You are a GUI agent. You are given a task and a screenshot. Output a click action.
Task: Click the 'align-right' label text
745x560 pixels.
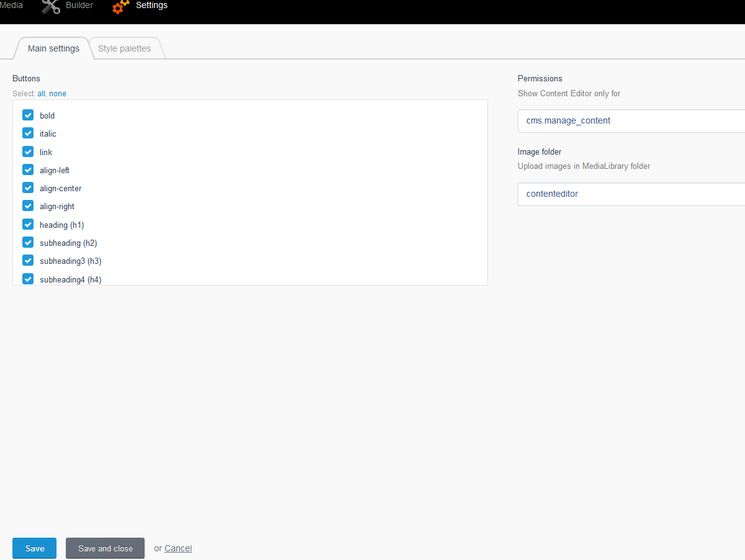pos(57,206)
